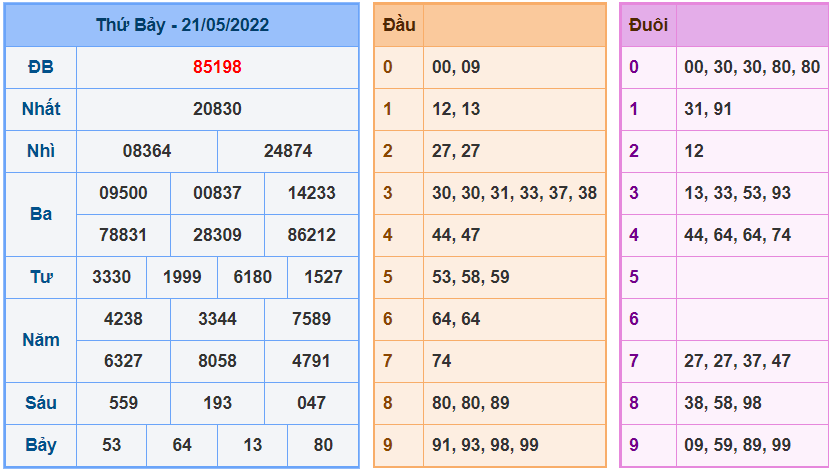Click the Nhì prize number 08364
The height and width of the screenshot is (469, 829).
147,151
